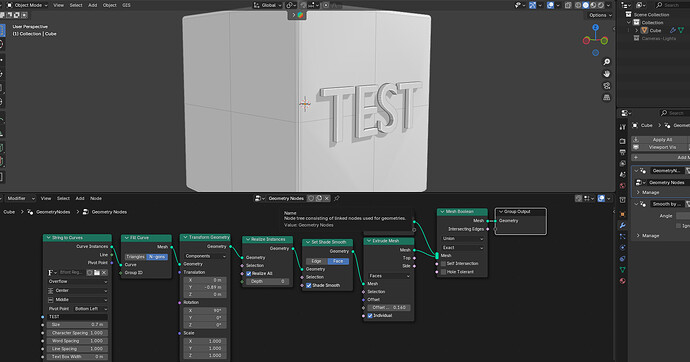Image resolution: width=690 pixels, height=362 pixels.
Task: Toggle Shade Smooth checkbox
Action: pos(309,285)
